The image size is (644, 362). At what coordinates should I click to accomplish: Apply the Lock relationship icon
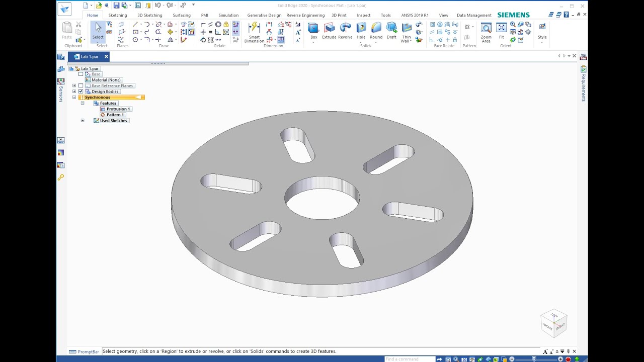click(226, 24)
